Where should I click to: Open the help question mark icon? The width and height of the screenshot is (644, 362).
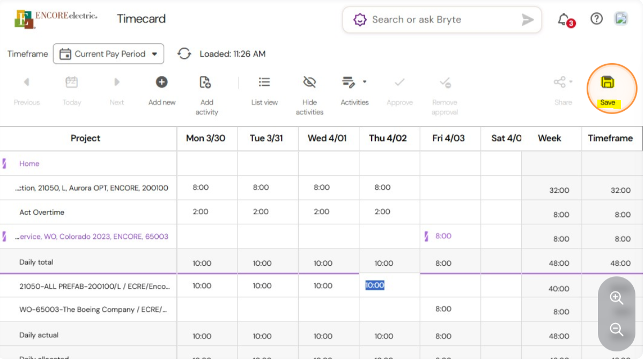click(596, 19)
